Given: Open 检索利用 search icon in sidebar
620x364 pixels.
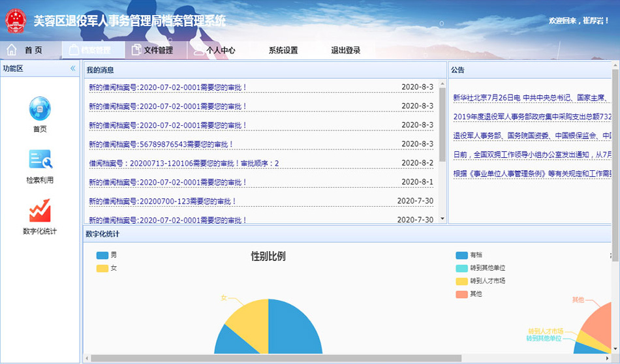Looking at the screenshot, I should 39,159.
